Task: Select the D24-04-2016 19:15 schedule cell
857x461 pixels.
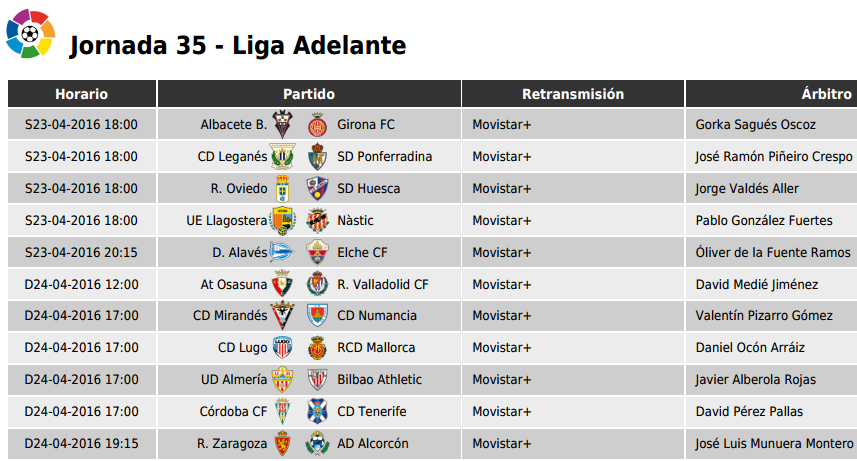Action: (x=82, y=444)
